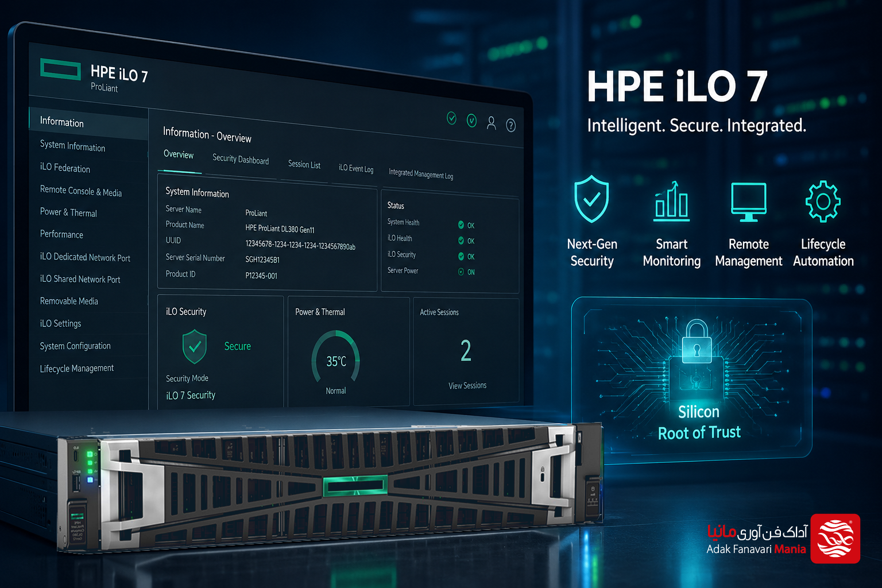The width and height of the screenshot is (882, 588).
Task: Click the Active Sessions card title
Action: point(439,312)
